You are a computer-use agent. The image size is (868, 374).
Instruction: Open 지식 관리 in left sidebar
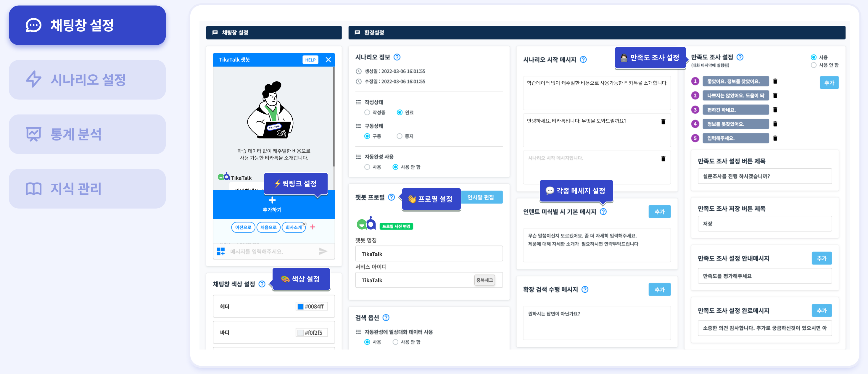click(x=87, y=189)
